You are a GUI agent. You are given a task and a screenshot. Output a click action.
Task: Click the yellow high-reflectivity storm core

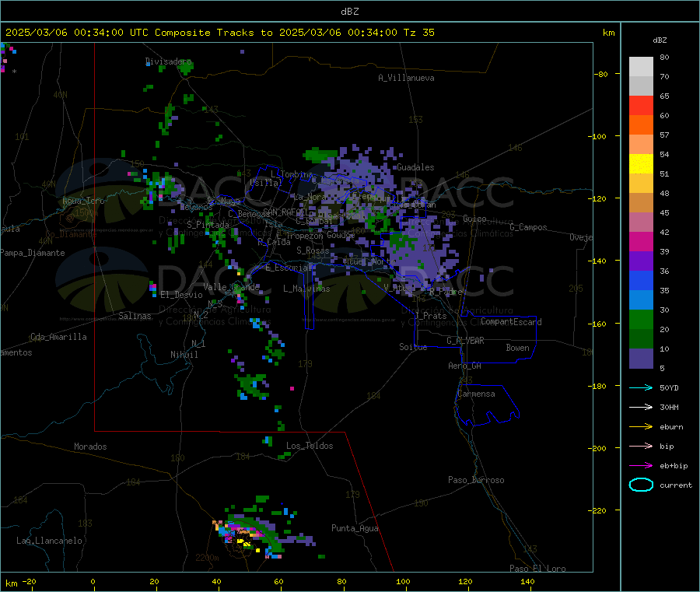pyautogui.click(x=243, y=542)
